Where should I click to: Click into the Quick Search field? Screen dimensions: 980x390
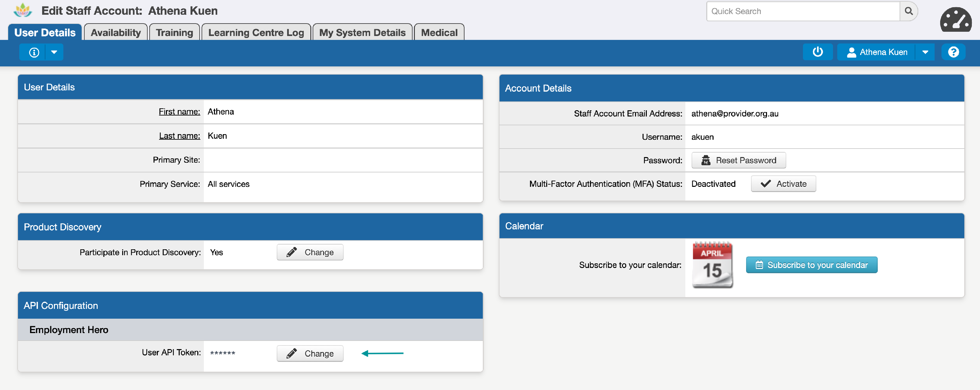(803, 11)
